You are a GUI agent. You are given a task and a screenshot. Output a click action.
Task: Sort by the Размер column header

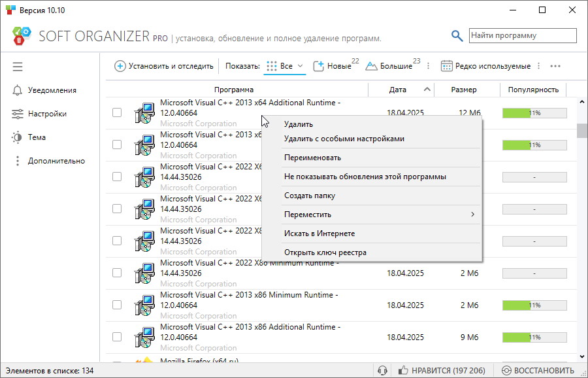(464, 90)
